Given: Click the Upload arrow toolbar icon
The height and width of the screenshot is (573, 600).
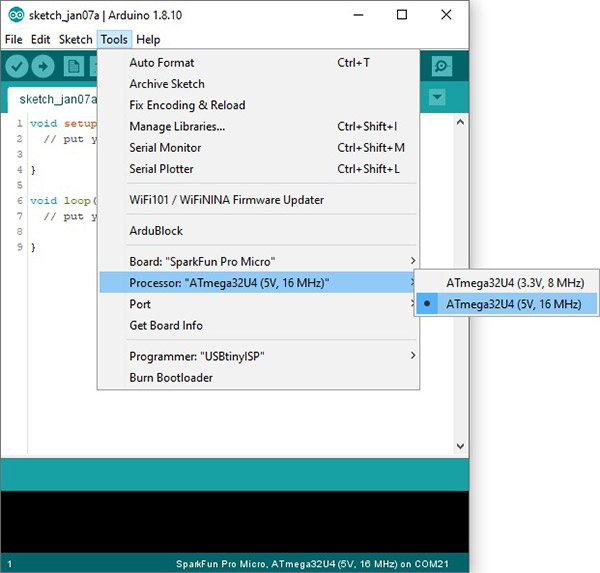Looking at the screenshot, I should point(43,66).
